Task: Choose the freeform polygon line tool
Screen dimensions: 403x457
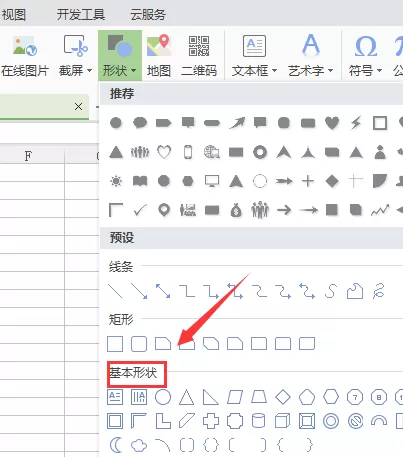Action: [355, 291]
